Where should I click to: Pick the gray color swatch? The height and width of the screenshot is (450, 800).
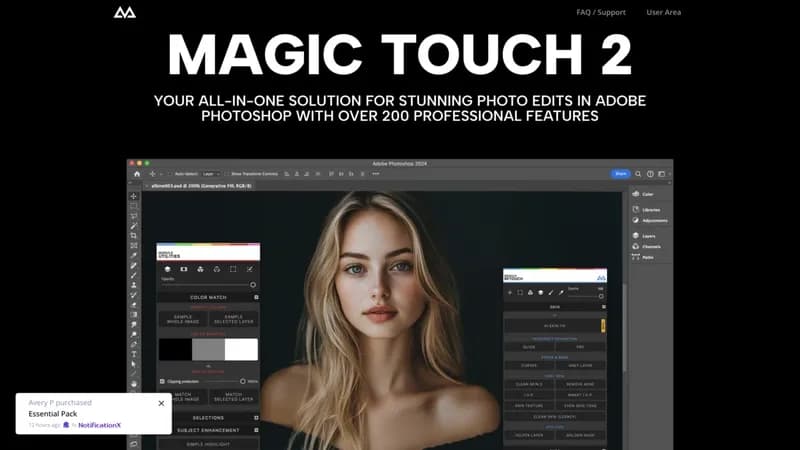click(x=208, y=349)
